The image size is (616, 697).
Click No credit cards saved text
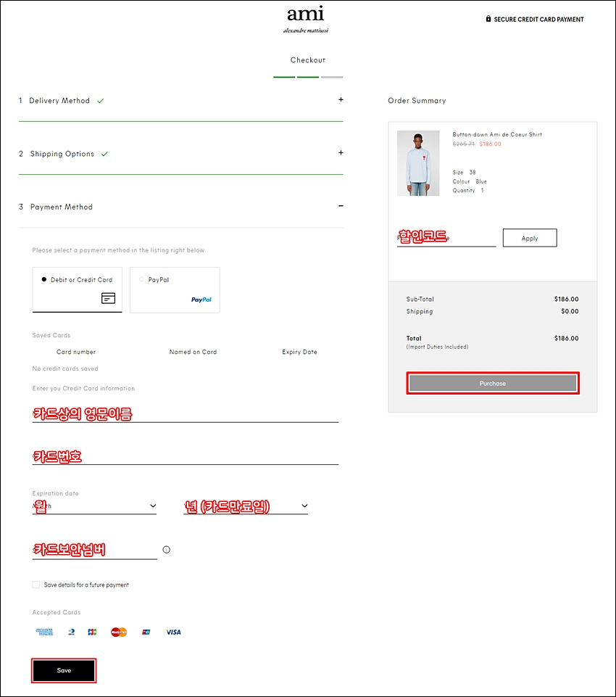pyautogui.click(x=65, y=368)
